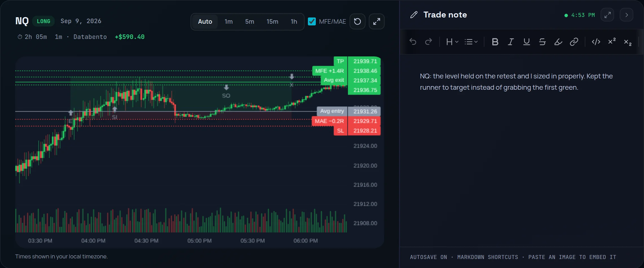Click the +$590.40 profit value
The width and height of the screenshot is (644, 268).
point(130,37)
